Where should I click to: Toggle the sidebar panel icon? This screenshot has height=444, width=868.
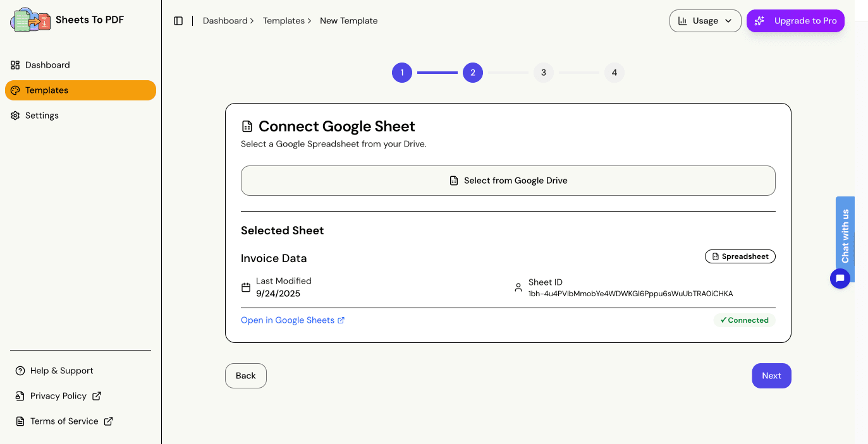coord(178,21)
